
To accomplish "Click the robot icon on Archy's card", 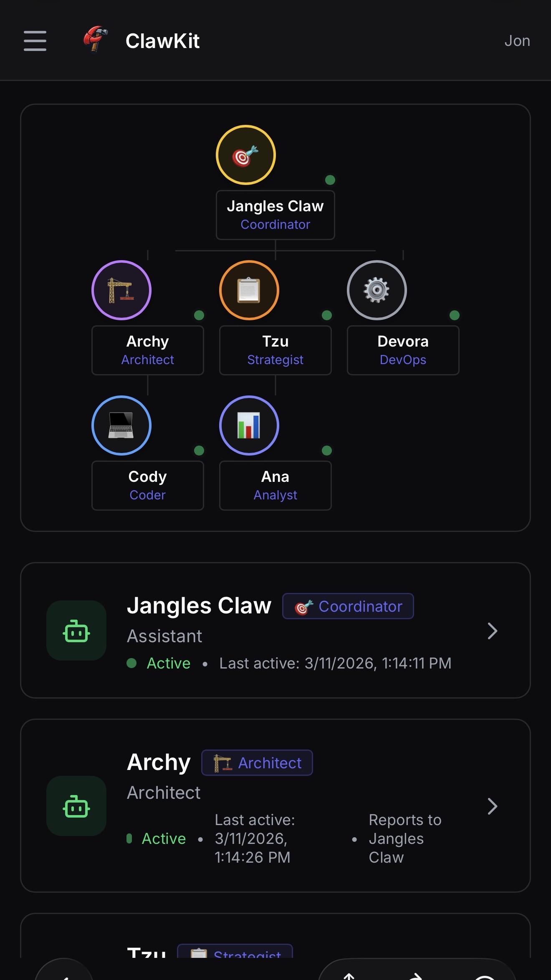I will coord(76,806).
